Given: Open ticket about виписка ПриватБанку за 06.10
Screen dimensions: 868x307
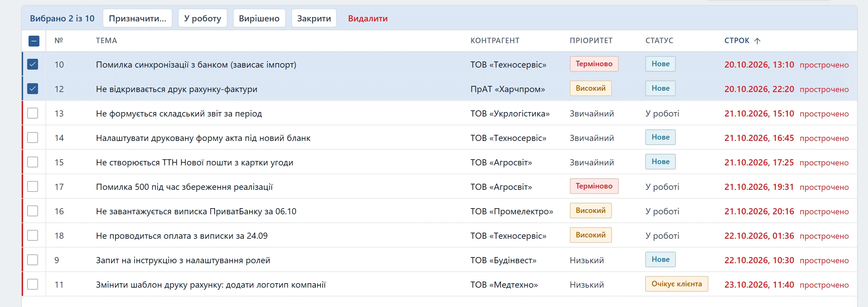Looking at the screenshot, I should pyautogui.click(x=196, y=211).
